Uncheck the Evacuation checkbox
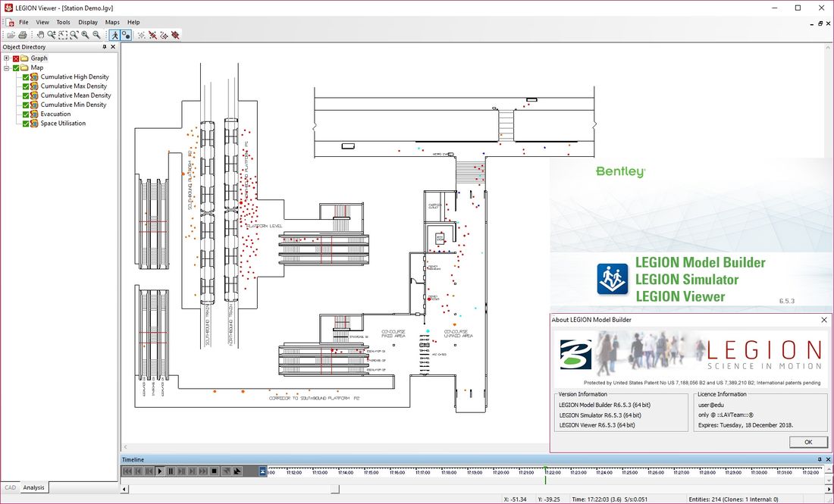 26,114
